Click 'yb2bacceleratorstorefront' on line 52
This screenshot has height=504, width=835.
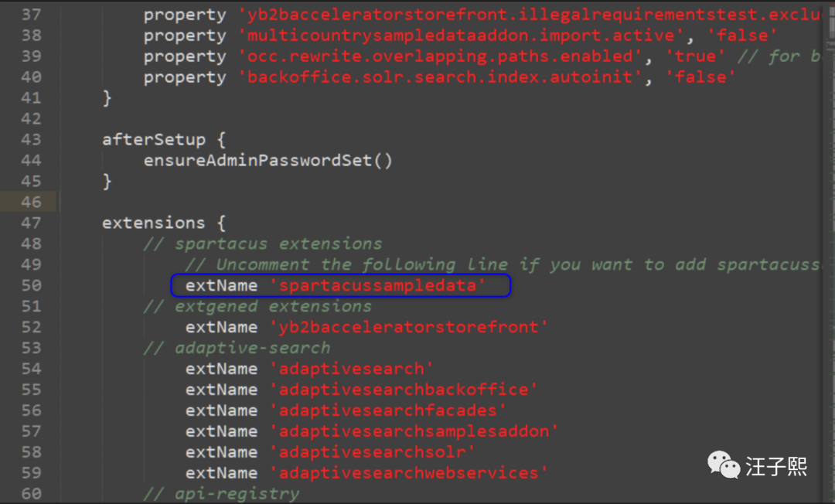409,328
